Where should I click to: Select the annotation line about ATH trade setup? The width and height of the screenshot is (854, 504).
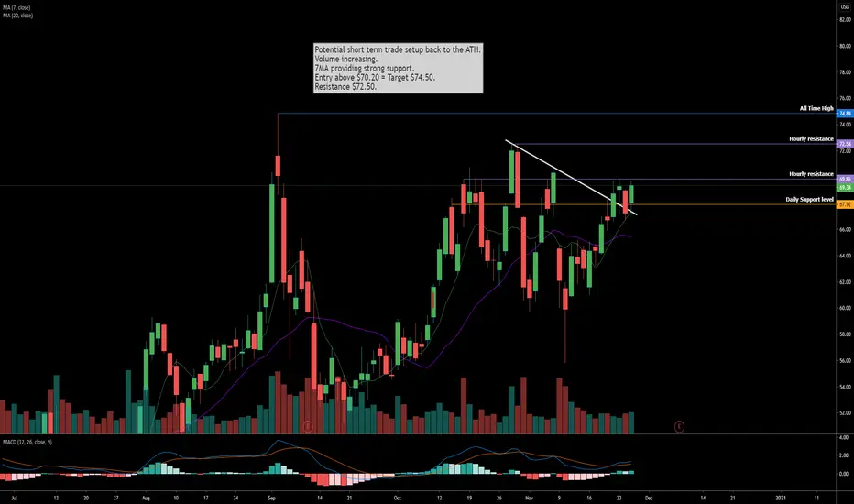[x=398, y=49]
